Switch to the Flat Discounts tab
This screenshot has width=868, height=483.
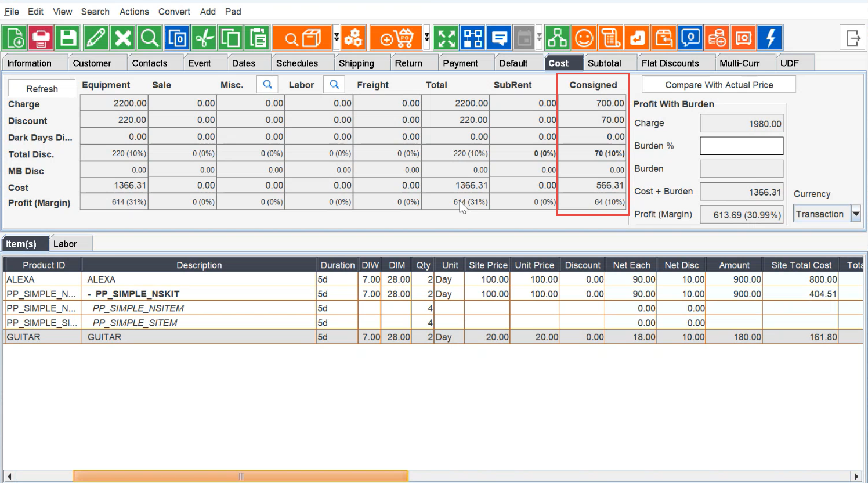[x=670, y=63]
